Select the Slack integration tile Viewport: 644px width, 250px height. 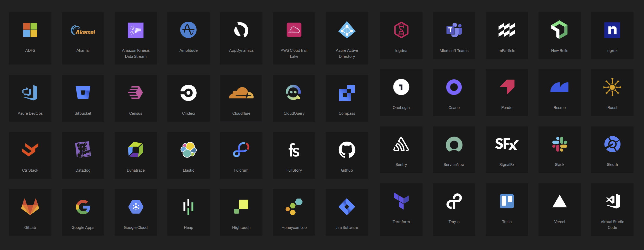[560, 150]
